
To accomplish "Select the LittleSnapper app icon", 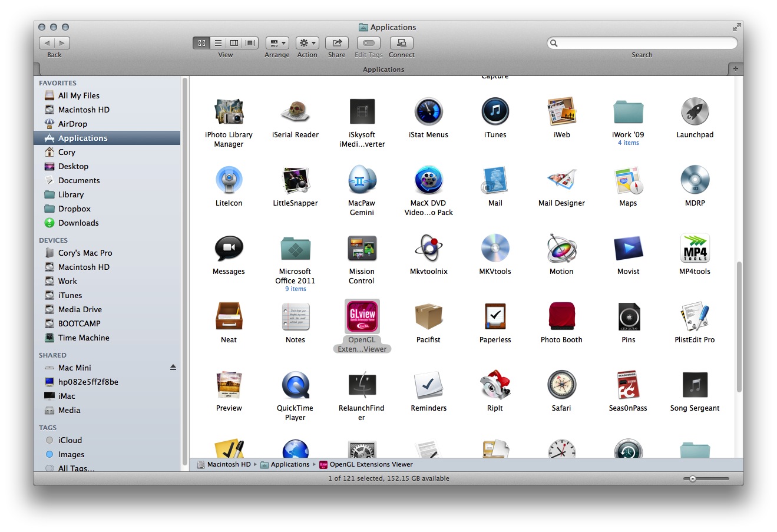I will [x=295, y=180].
